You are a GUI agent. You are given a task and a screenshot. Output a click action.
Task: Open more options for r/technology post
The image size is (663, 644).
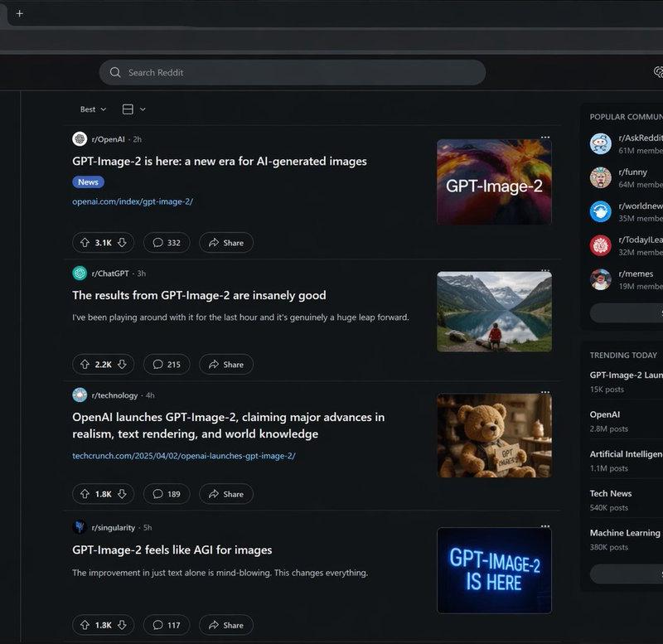(x=545, y=392)
